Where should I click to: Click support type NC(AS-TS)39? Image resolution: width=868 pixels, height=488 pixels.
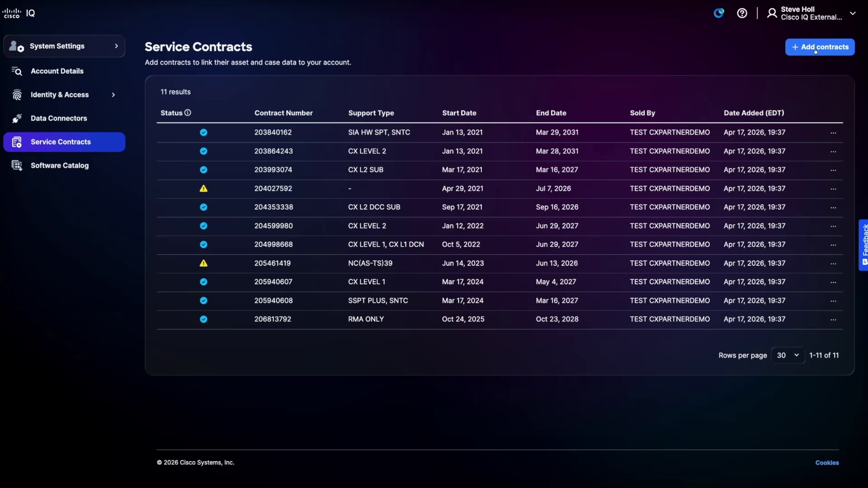coord(370,263)
